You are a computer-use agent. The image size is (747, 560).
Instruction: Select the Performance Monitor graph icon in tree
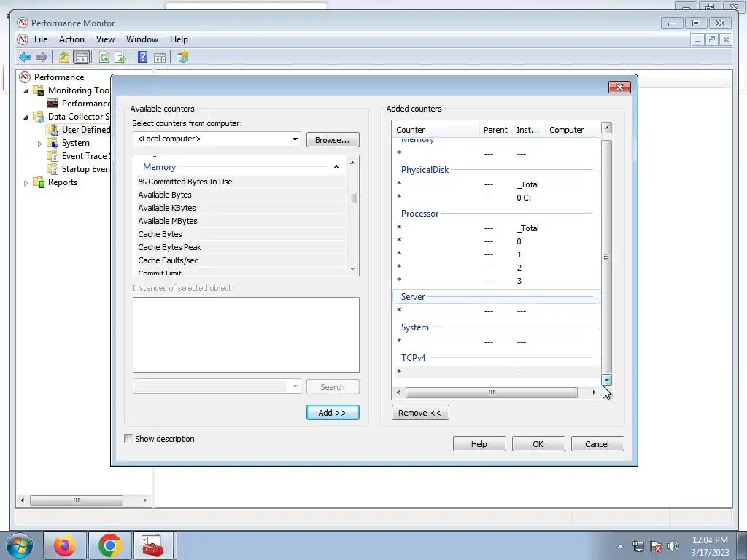[53, 104]
